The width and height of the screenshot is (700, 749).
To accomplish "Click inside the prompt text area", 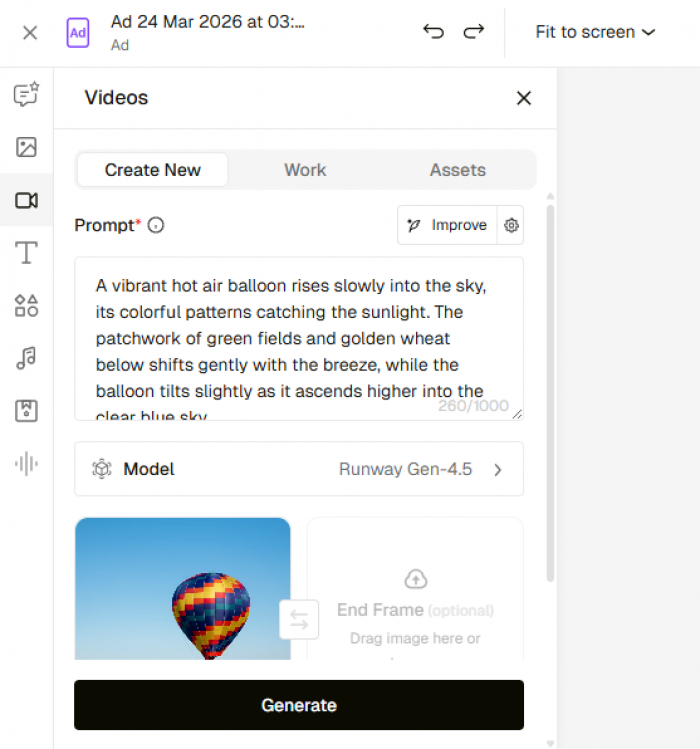I will [x=298, y=338].
